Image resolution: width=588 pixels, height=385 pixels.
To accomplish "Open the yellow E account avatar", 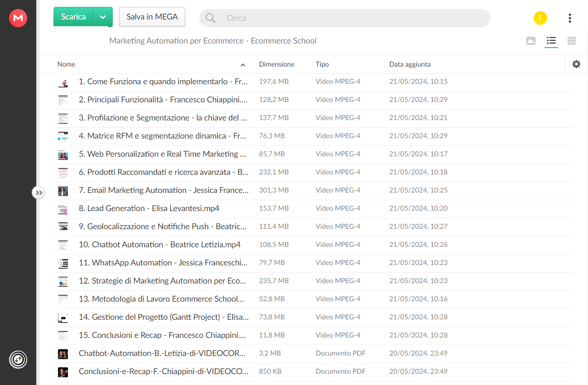I will pos(540,18).
